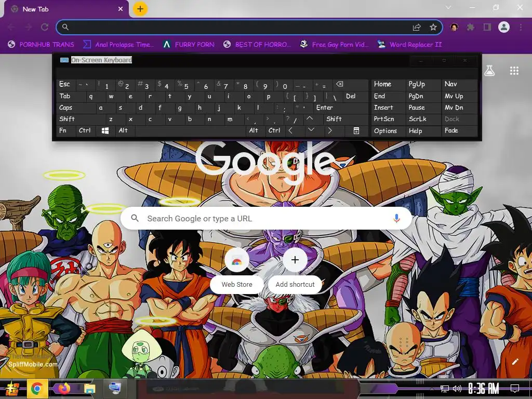This screenshot has height=399, width=532.
Task: Click the left arrow key on on-screen keyboard
Action: click(290, 130)
